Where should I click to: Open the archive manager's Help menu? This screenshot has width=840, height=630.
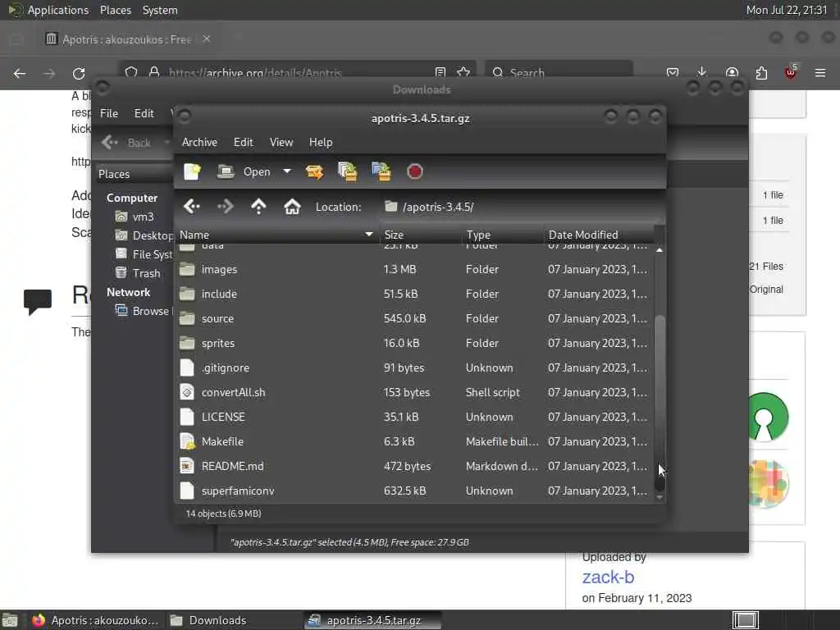[x=321, y=142]
